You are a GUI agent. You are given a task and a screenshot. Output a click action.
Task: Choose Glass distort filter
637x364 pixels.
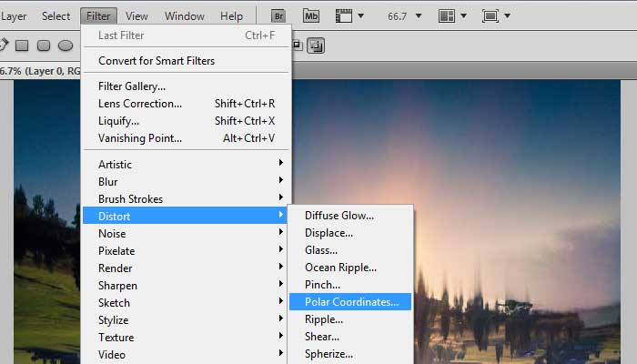click(350, 250)
